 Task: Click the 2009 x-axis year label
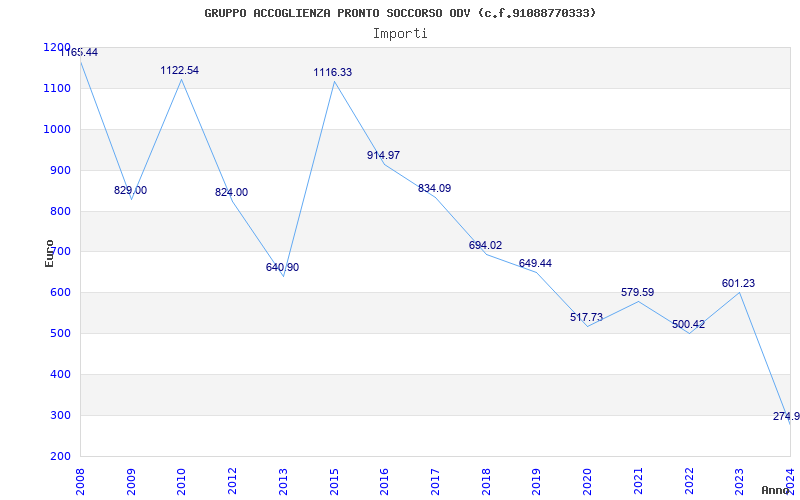click(x=131, y=481)
